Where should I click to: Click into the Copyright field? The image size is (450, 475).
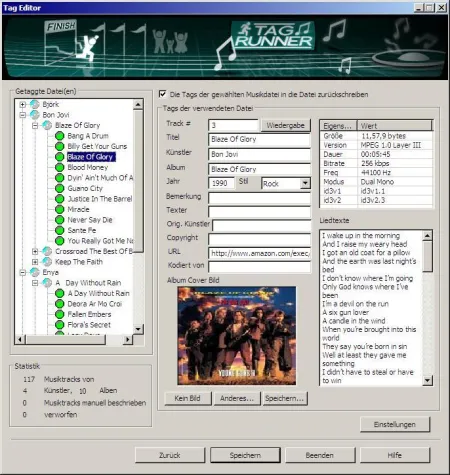tap(259, 239)
